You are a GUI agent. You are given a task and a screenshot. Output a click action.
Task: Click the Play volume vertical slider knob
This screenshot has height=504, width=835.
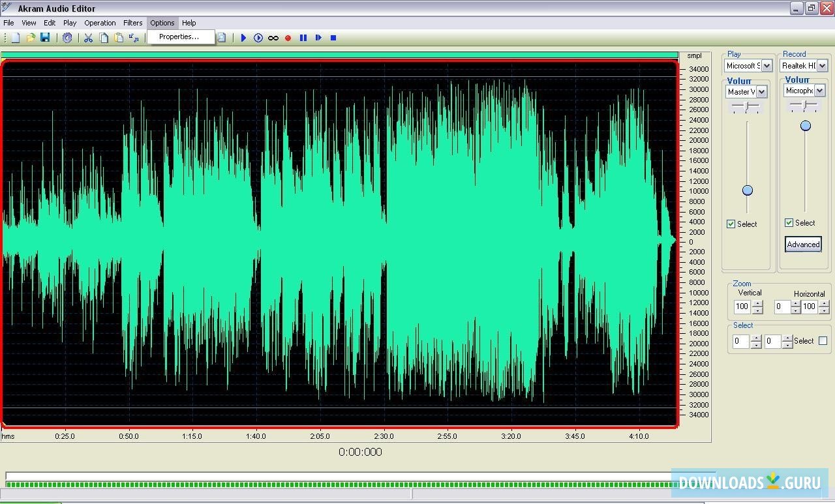748,190
